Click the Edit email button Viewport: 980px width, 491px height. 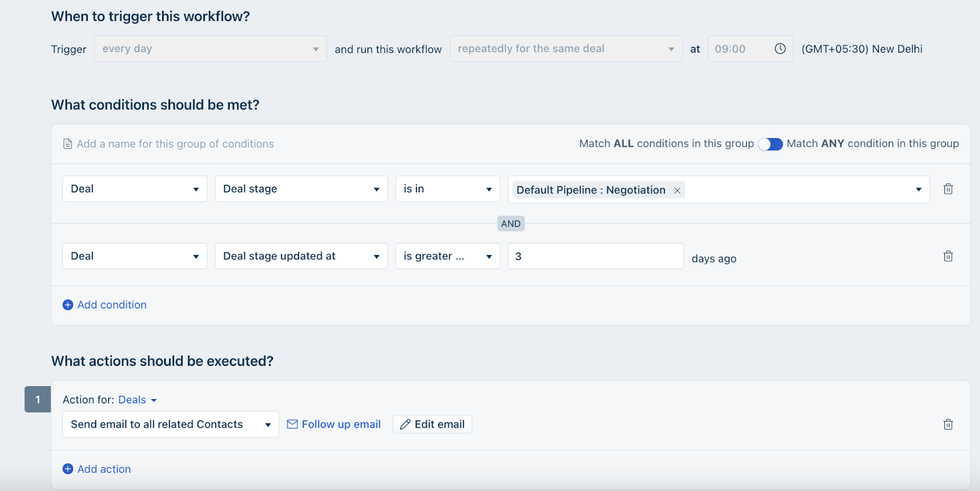pos(432,424)
